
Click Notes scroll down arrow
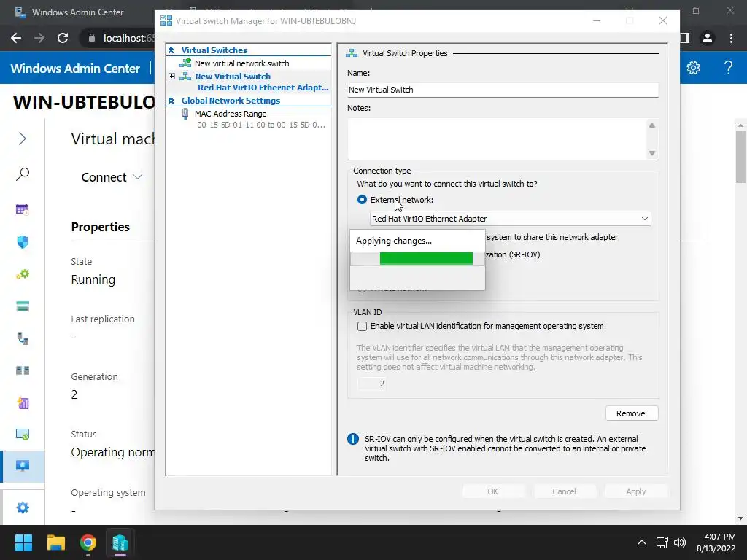click(x=651, y=153)
